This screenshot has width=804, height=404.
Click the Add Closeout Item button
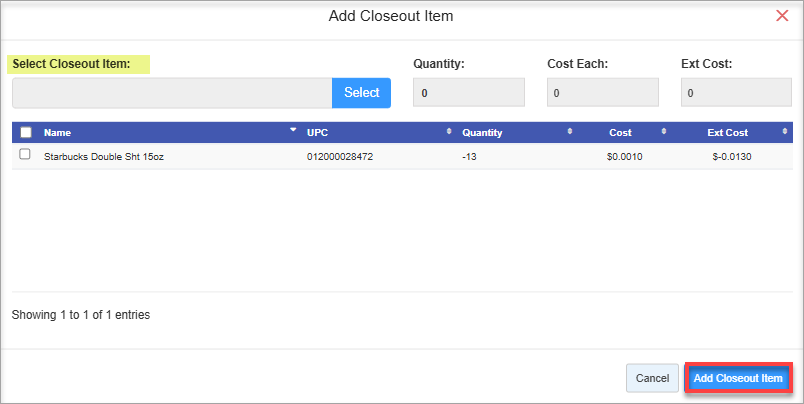click(x=738, y=378)
